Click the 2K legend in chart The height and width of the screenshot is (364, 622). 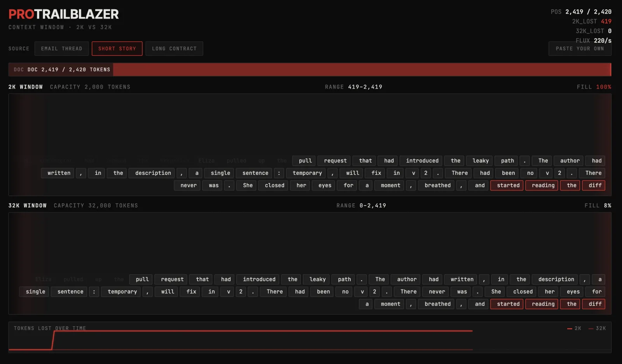(x=574, y=328)
